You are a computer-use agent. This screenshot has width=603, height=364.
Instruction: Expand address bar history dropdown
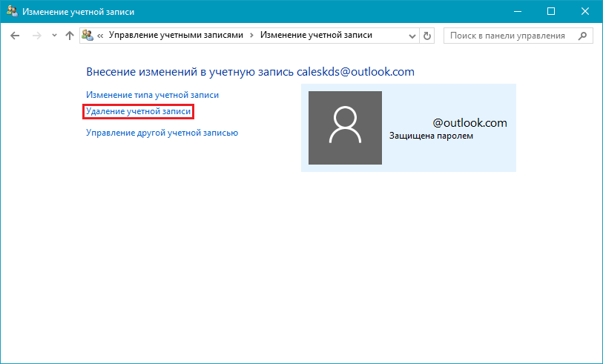point(412,36)
